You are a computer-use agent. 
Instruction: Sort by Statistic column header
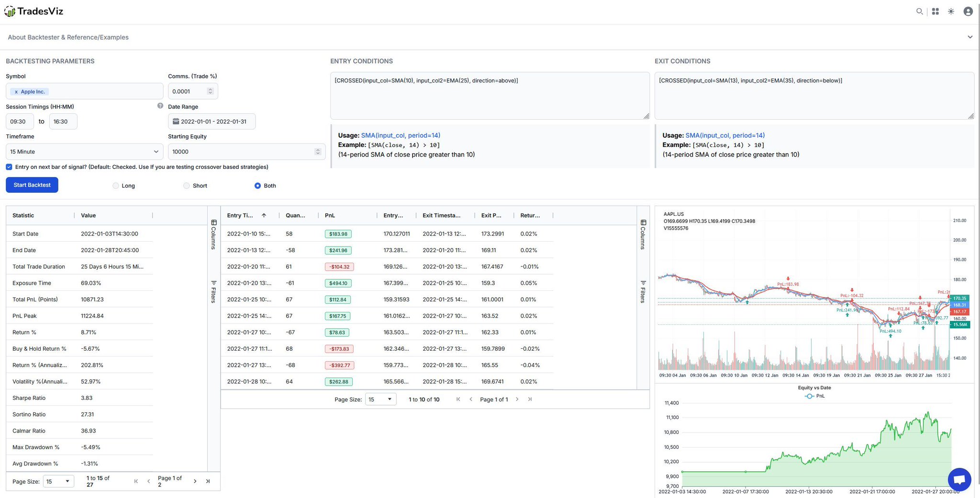[x=40, y=216]
